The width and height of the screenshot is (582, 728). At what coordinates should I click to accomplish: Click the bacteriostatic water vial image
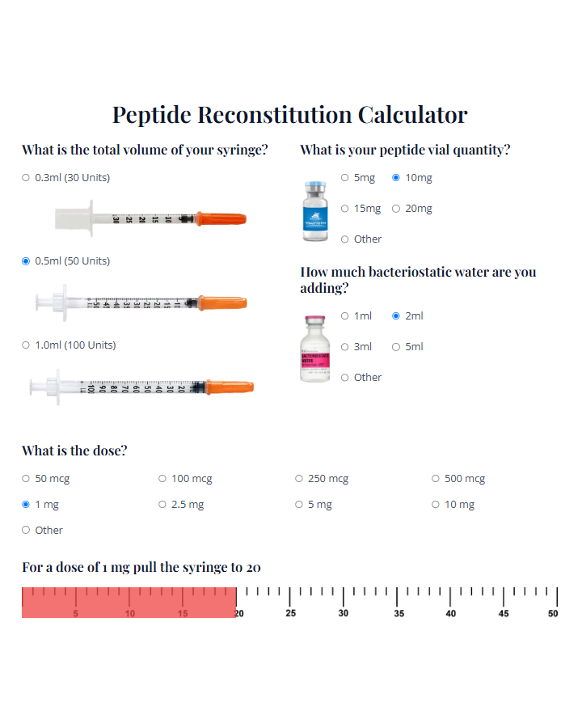(x=316, y=349)
